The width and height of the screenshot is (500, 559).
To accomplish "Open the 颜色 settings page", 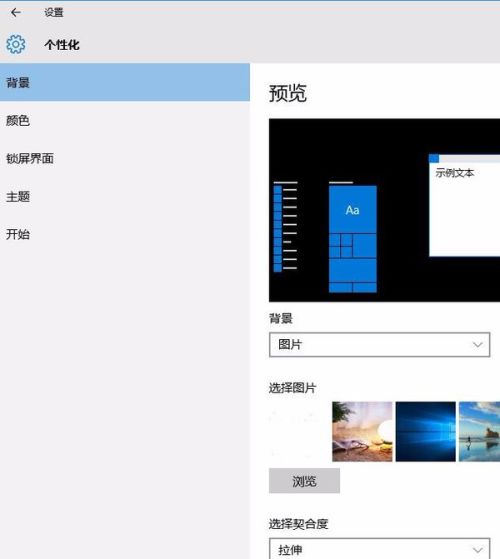I will pyautogui.click(x=125, y=120).
